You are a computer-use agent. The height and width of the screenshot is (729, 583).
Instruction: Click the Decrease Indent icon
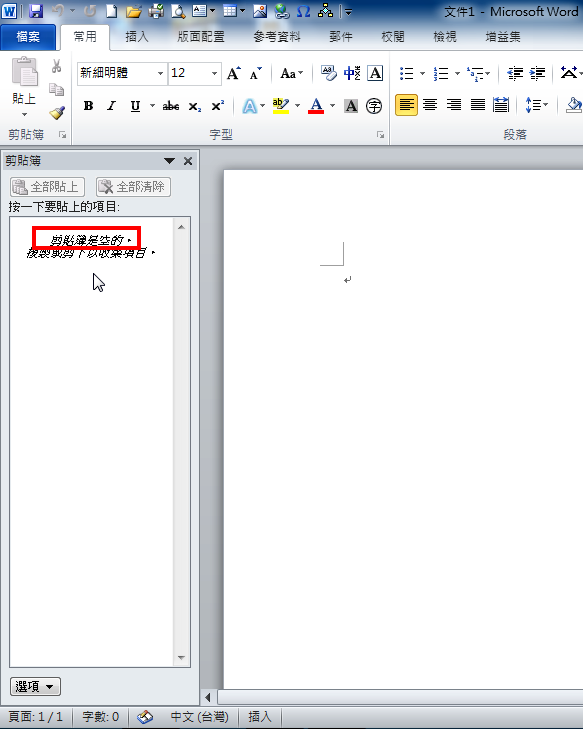pos(515,73)
